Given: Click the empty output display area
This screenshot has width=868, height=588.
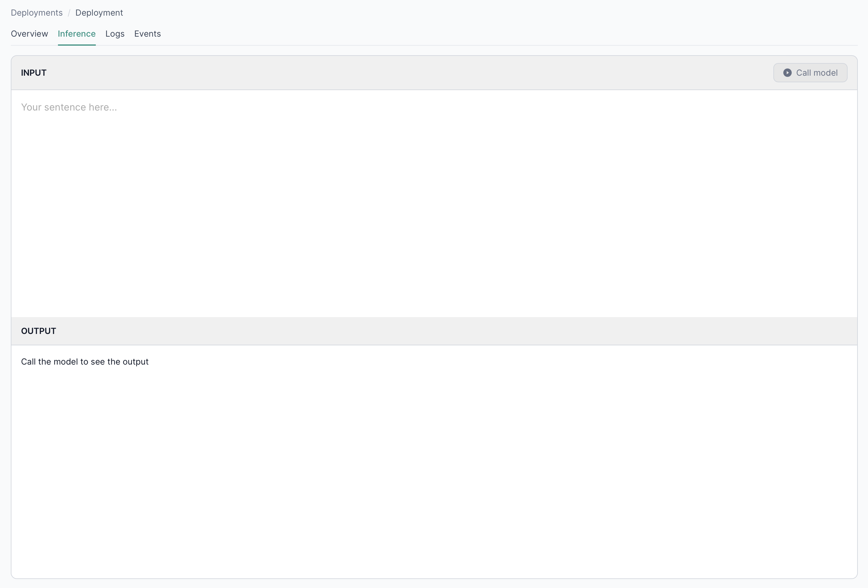Looking at the screenshot, I should pyautogui.click(x=434, y=467).
